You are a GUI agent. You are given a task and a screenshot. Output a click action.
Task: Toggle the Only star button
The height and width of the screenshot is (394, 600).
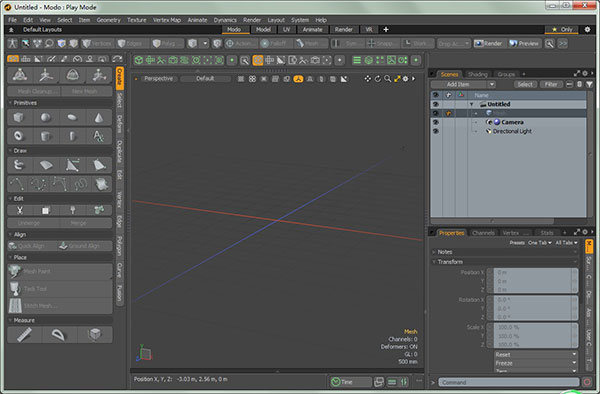(x=561, y=29)
